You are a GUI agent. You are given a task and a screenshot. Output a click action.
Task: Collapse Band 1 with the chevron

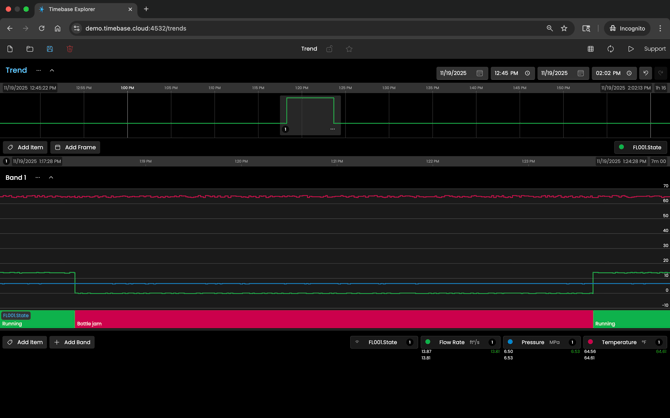(51, 177)
